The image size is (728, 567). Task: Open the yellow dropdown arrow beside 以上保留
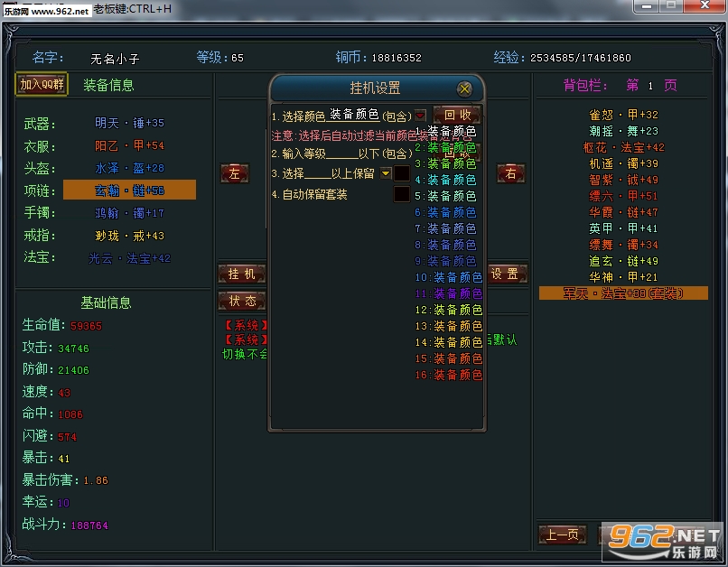(x=386, y=172)
